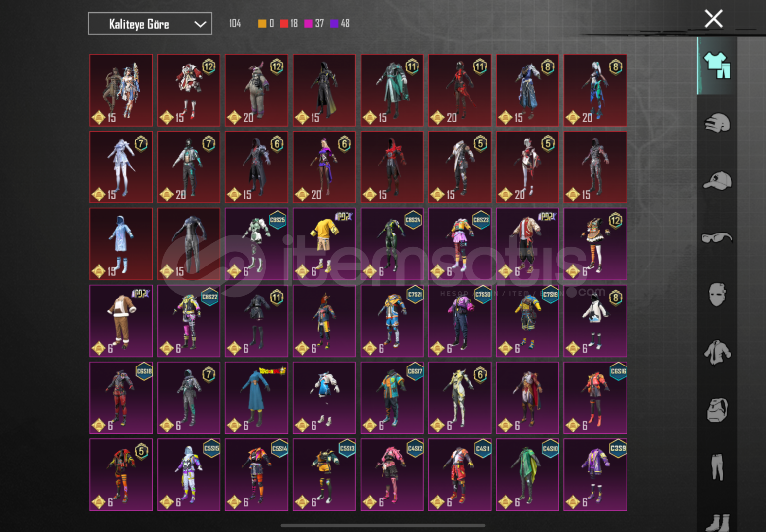
Task: Select the C6S18 season outfit
Action: click(x=121, y=398)
